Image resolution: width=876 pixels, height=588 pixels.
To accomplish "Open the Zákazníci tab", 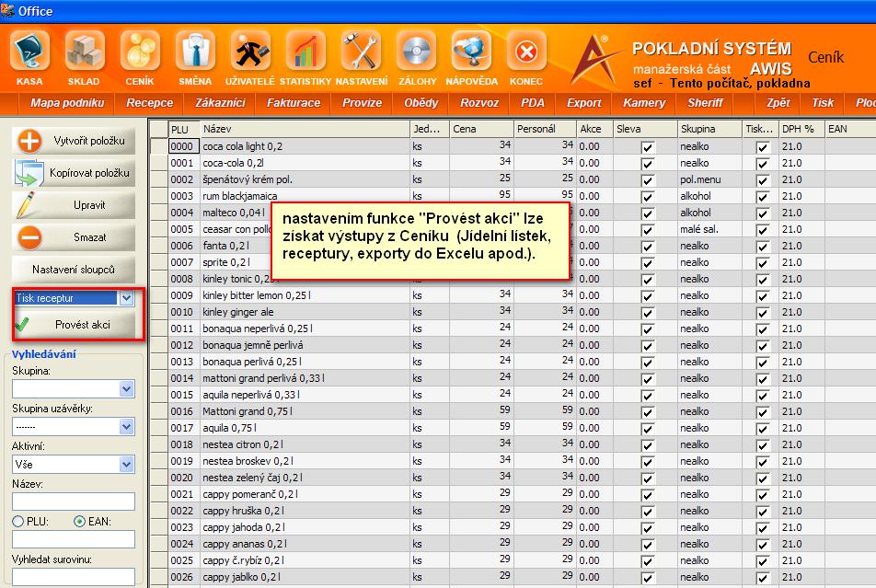I will point(220,103).
